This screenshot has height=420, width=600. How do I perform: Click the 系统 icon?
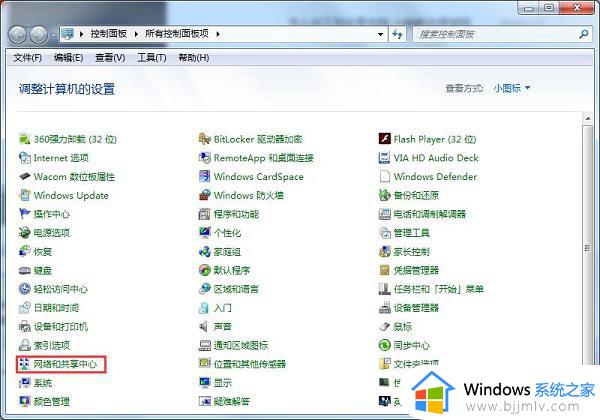24,383
